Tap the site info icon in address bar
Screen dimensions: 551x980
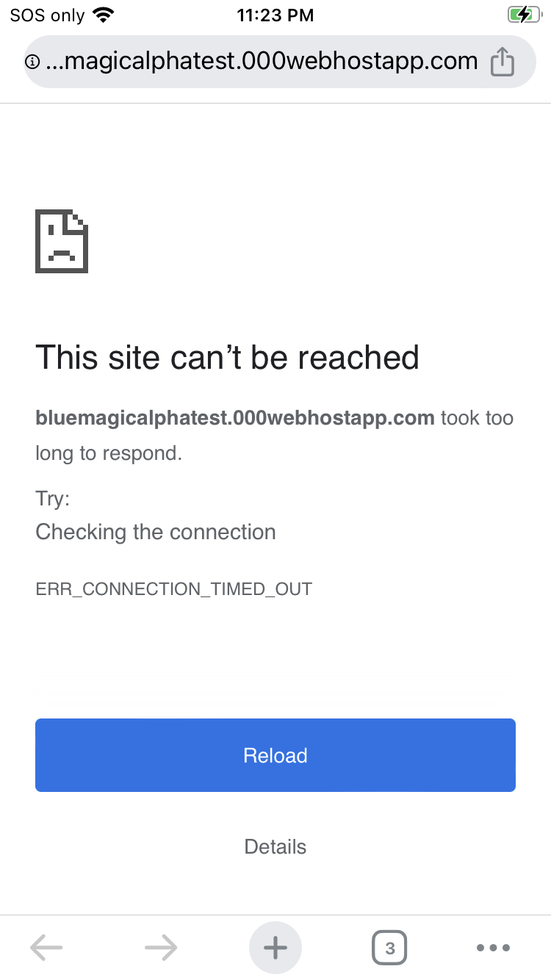coord(33,62)
